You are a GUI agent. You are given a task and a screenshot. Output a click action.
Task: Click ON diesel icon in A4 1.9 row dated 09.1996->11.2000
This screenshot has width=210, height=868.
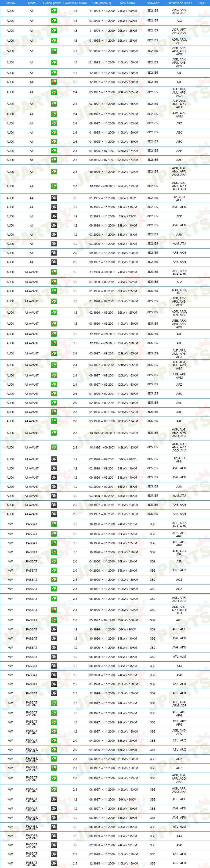point(54,225)
